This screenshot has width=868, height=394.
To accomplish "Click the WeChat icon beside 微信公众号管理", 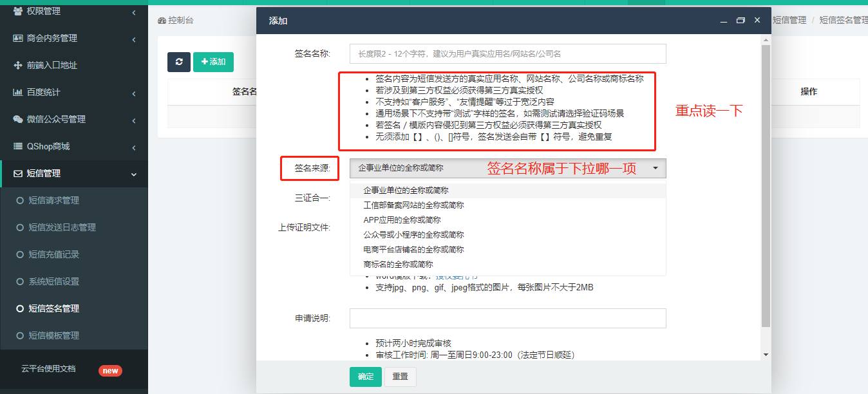I will [x=17, y=119].
